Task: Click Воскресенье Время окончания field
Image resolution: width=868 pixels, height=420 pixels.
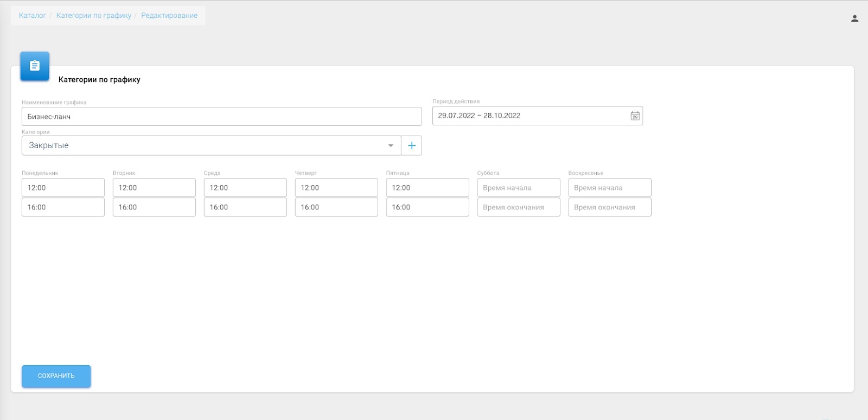Action: pyautogui.click(x=610, y=207)
